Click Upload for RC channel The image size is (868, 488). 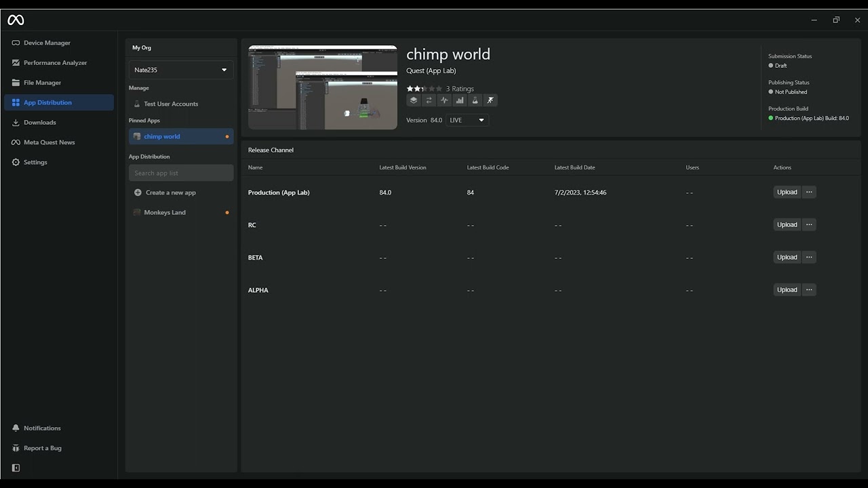click(x=787, y=225)
